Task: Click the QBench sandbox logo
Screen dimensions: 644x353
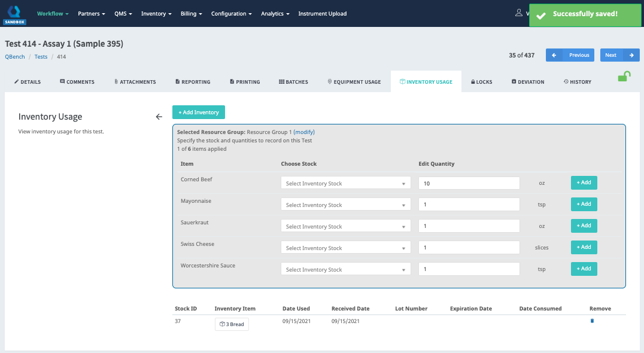Action: (x=14, y=13)
